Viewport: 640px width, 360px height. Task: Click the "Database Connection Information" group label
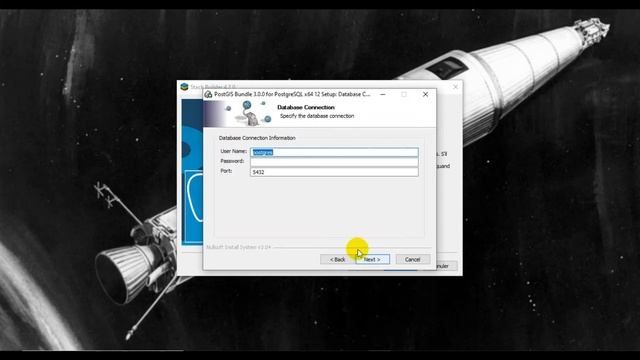point(257,138)
